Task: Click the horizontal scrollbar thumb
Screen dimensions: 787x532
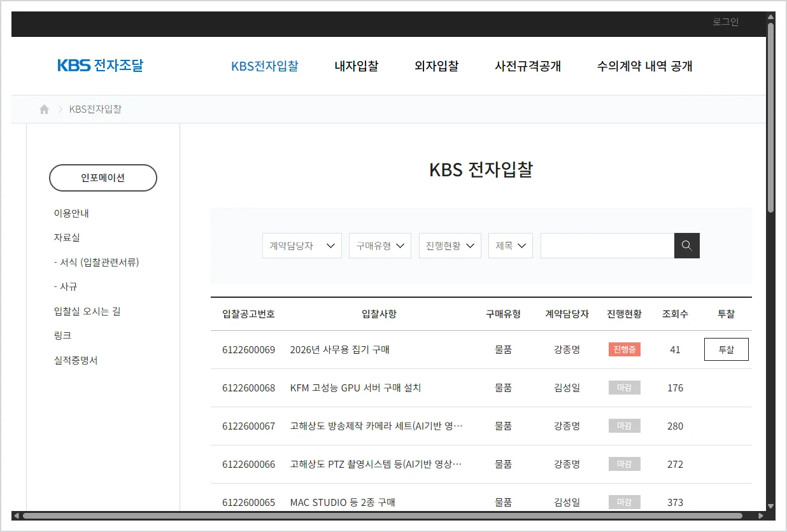Action: [x=382, y=515]
